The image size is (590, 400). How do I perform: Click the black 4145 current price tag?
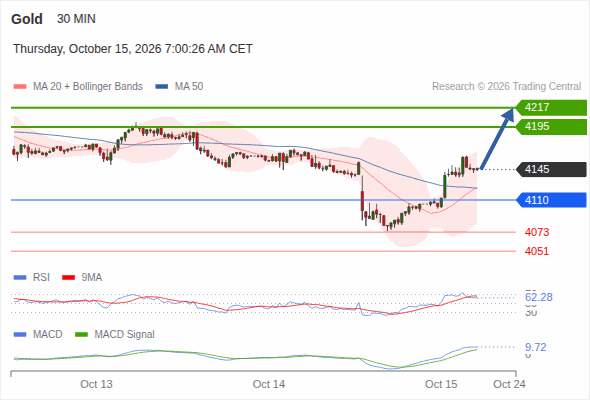[x=551, y=169]
